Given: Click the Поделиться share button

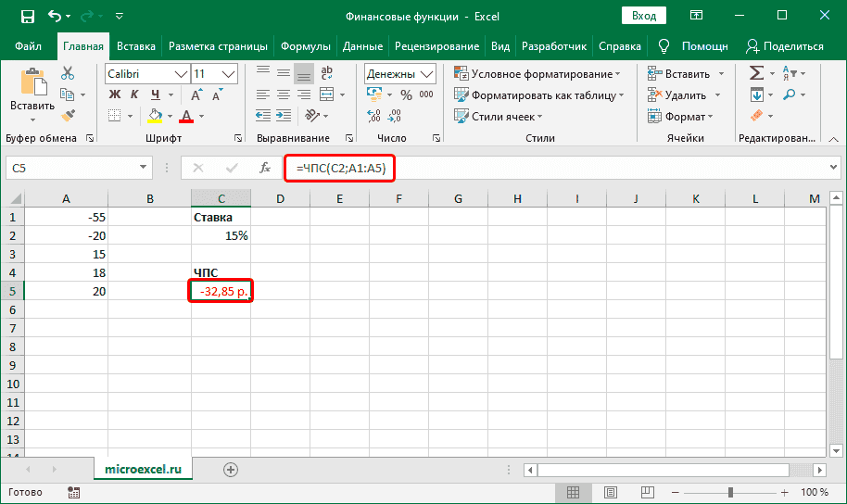Looking at the screenshot, I should click(784, 45).
